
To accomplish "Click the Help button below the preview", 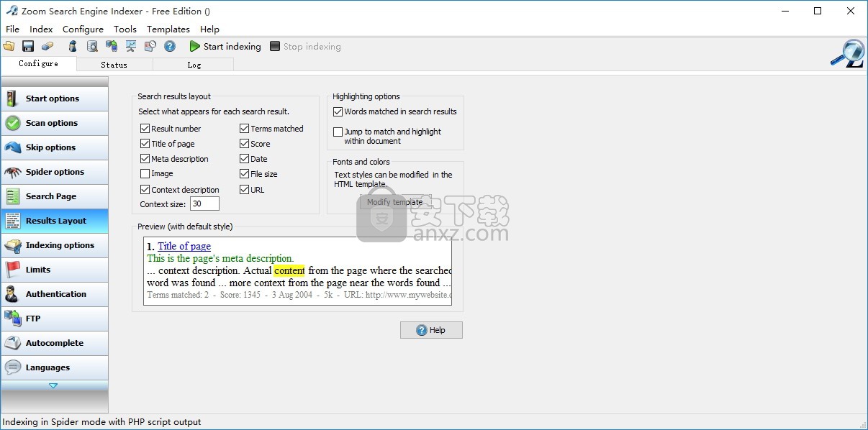I will (x=431, y=330).
